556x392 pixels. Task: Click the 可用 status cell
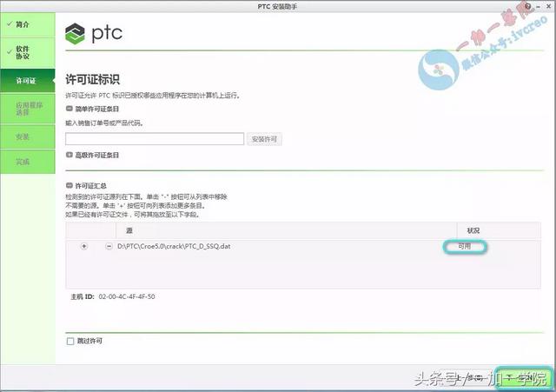[x=465, y=246]
